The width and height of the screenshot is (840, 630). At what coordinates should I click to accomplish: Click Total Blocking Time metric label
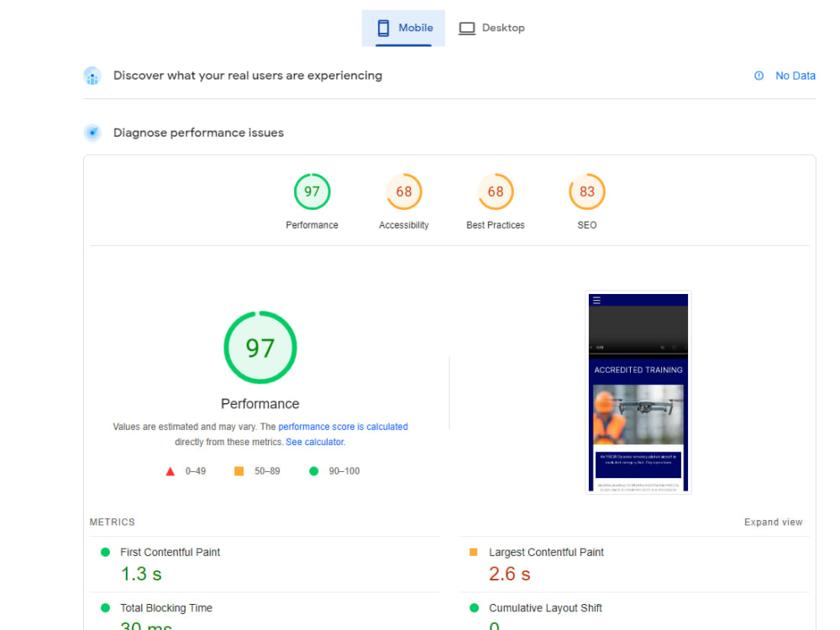pyautogui.click(x=166, y=608)
